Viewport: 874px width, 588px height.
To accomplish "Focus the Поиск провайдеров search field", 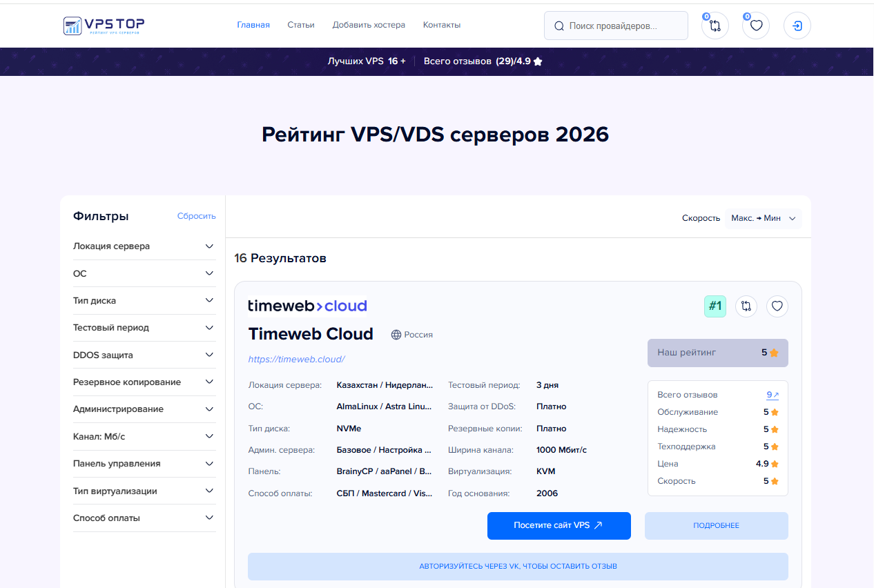I will [x=616, y=26].
